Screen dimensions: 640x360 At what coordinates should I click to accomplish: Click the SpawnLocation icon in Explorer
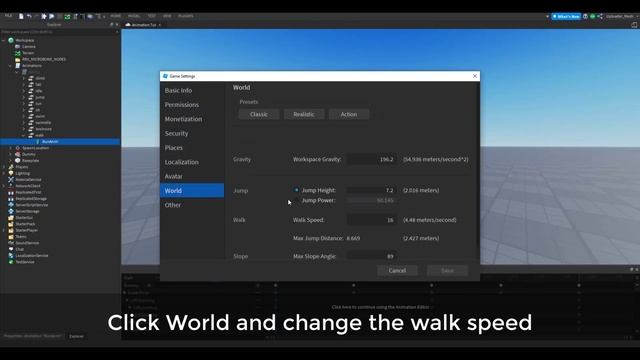pos(18,148)
